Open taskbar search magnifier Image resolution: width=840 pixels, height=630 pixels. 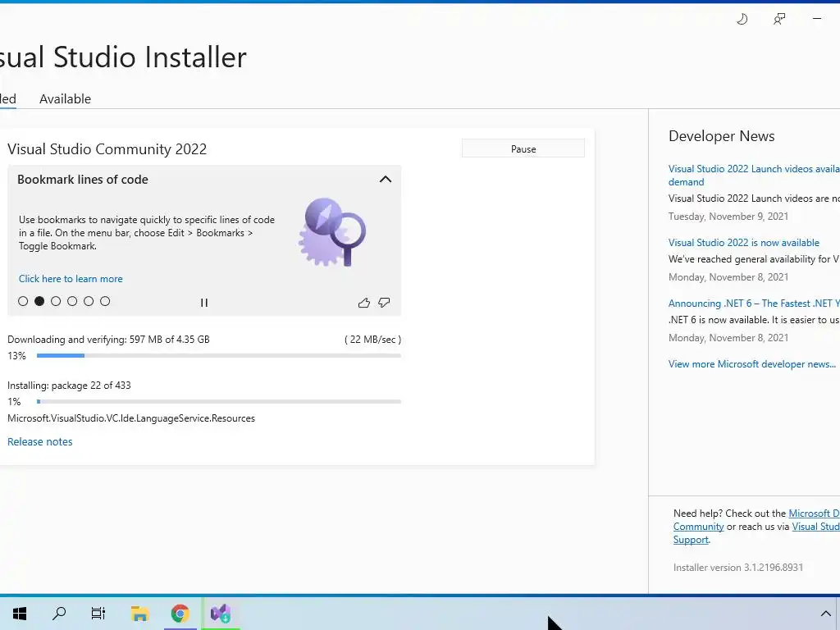pyautogui.click(x=59, y=614)
